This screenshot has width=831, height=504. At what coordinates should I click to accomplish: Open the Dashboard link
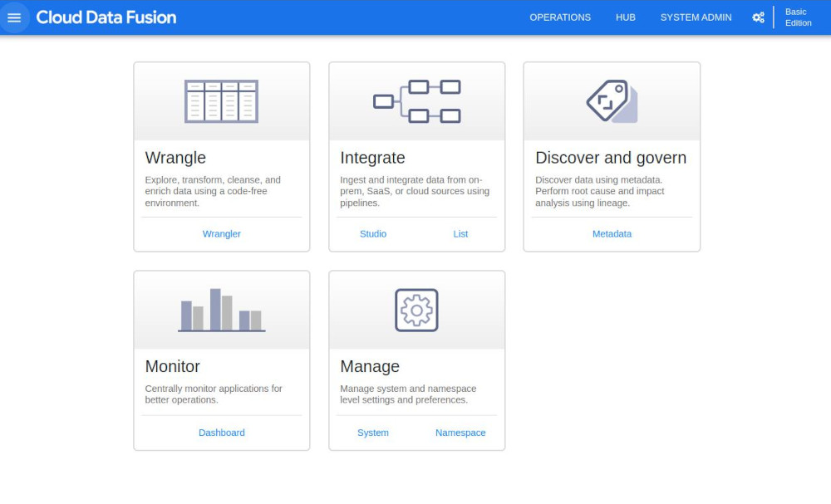point(222,433)
